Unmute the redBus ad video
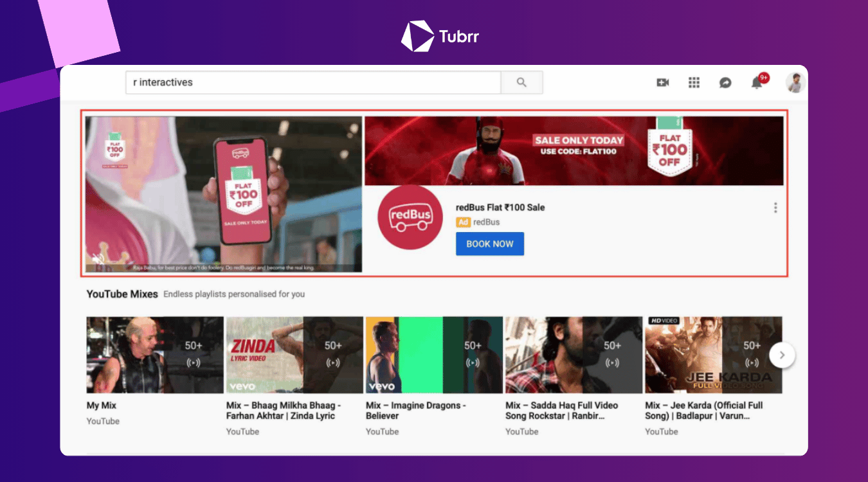Screen dimensions: 868x482 (98, 259)
